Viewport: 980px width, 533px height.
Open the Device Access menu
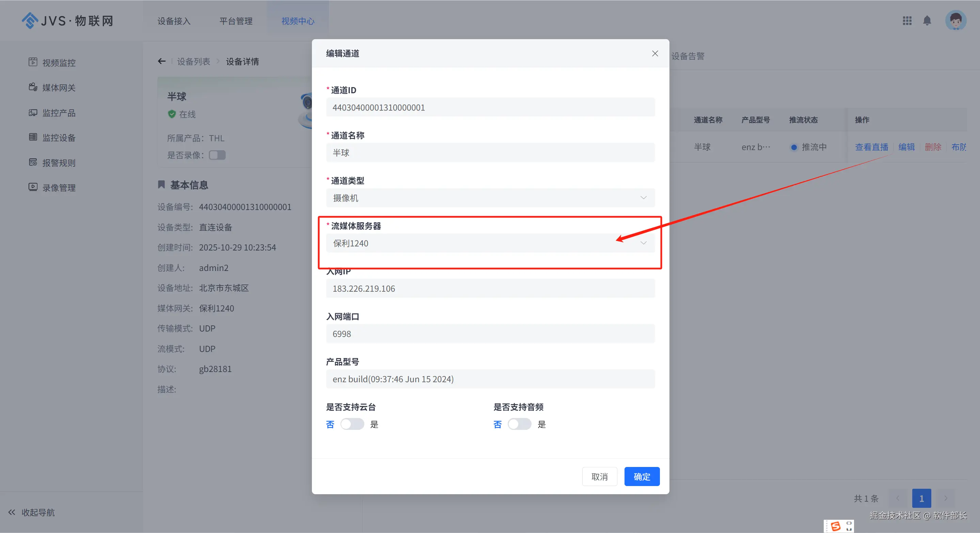[x=174, y=21]
